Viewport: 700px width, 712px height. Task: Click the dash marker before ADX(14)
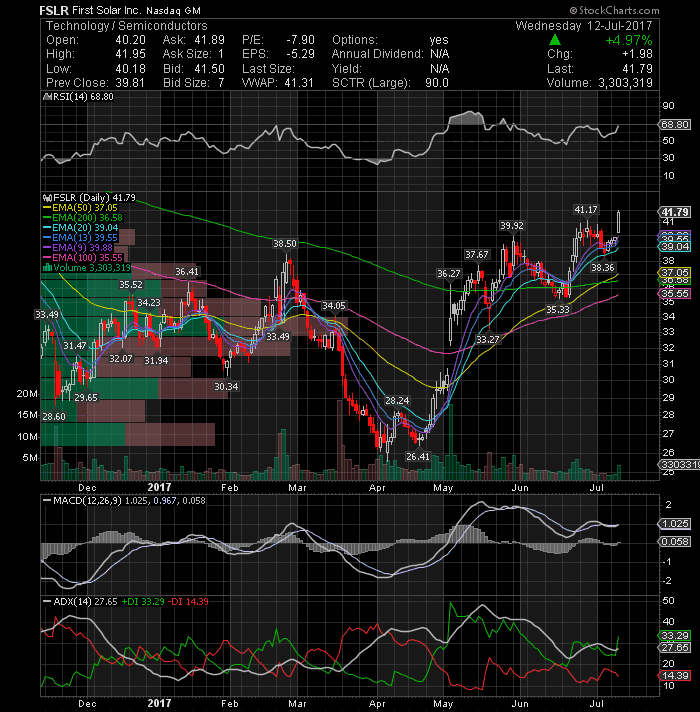47,601
